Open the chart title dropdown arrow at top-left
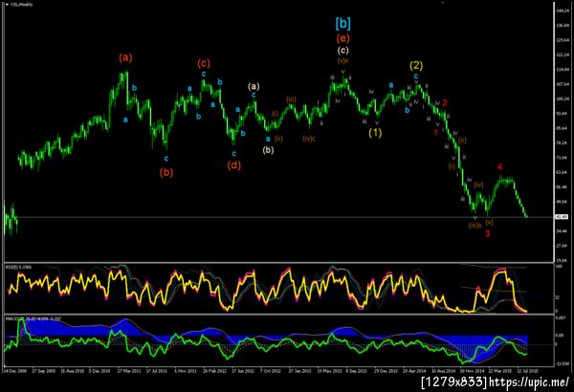 tap(7, 5)
